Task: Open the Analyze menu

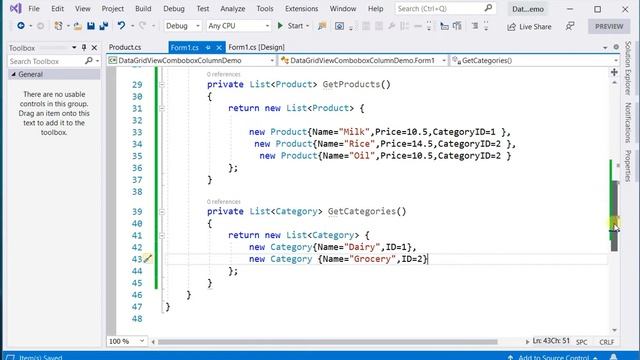Action: 233,9
